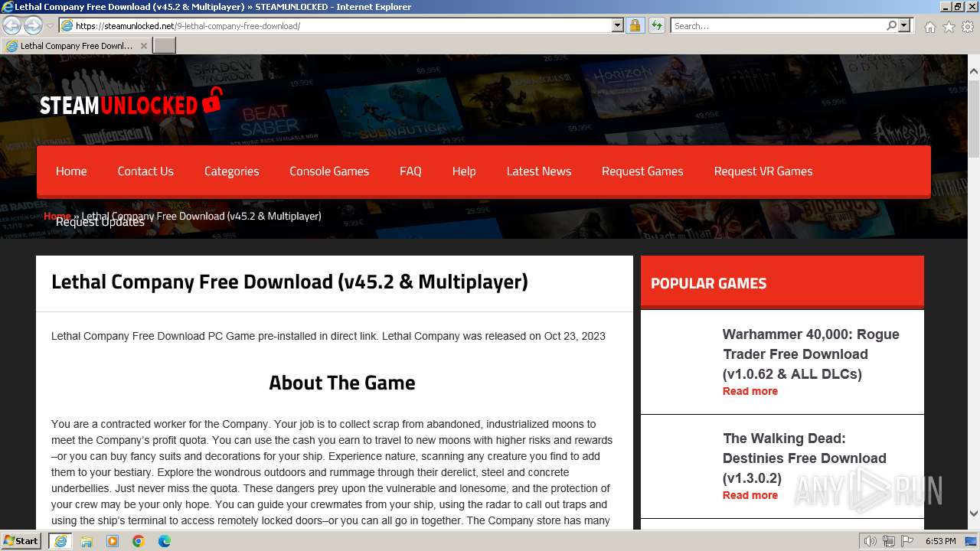Click Read more under Warhammer 40,000
980x551 pixels.
[750, 391]
